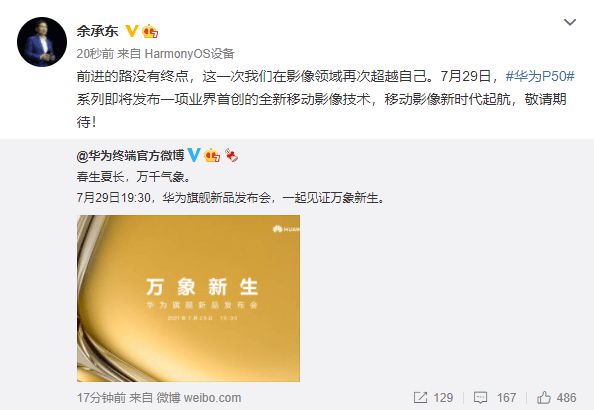The width and height of the screenshot is (594, 410).
Task: Click the 167 comment count
Action: point(506,397)
